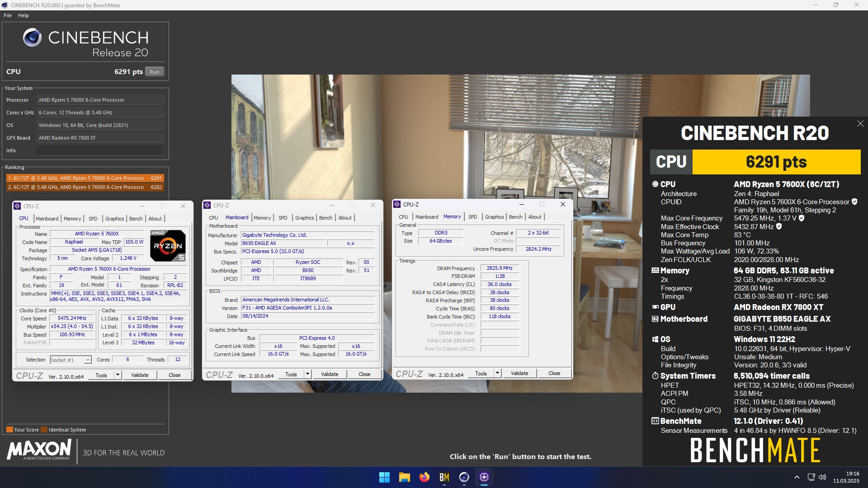Image resolution: width=868 pixels, height=488 pixels.
Task: Click the Identical System legend swatch
Action: pyautogui.click(x=44, y=430)
